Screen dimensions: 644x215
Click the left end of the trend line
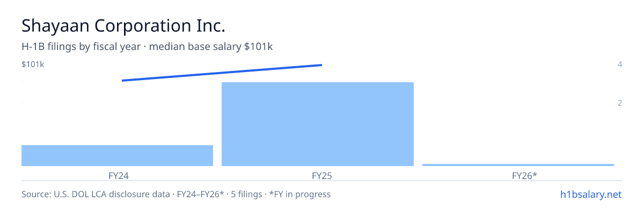[x=123, y=81]
